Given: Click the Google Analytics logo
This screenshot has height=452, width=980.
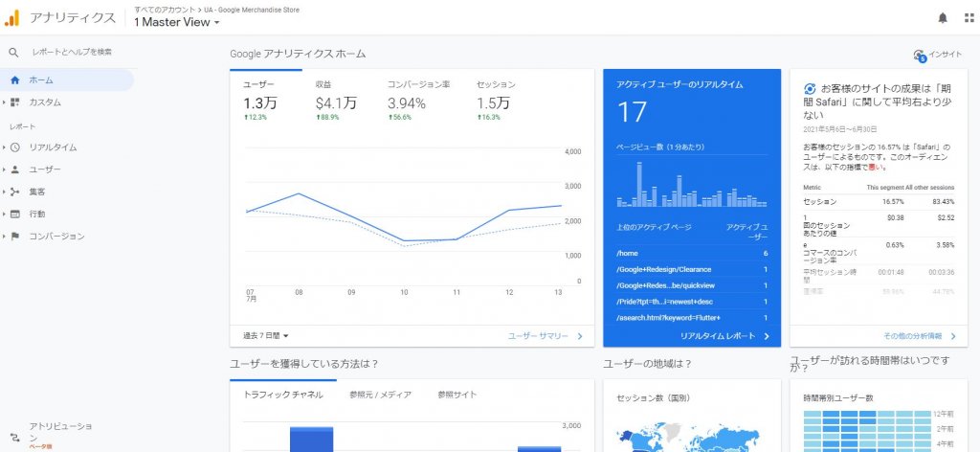Looking at the screenshot, I should [x=11, y=18].
